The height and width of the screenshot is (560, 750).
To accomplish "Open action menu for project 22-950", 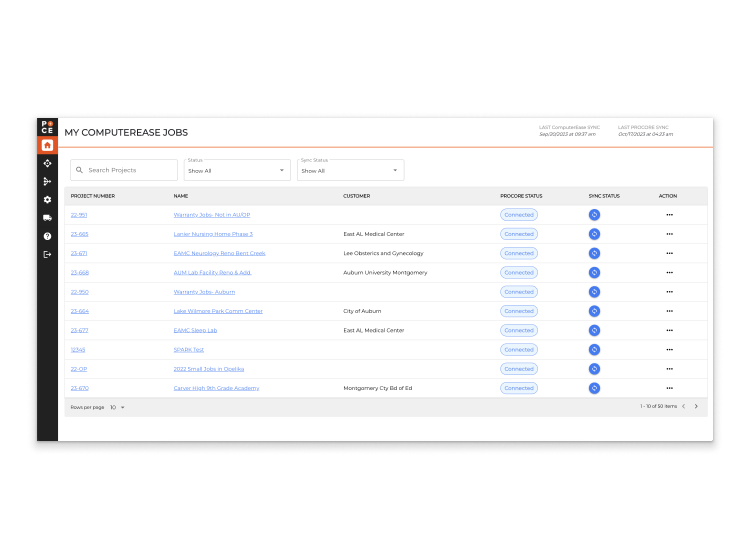I will click(669, 292).
